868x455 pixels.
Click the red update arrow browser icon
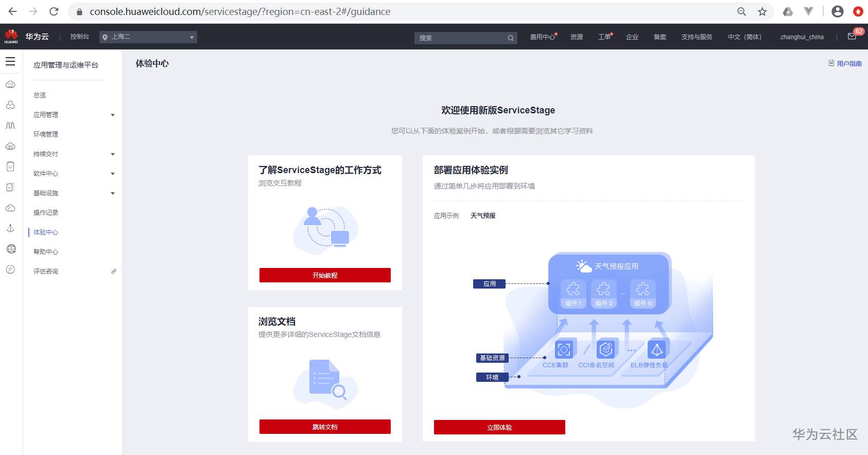pyautogui.click(x=858, y=11)
